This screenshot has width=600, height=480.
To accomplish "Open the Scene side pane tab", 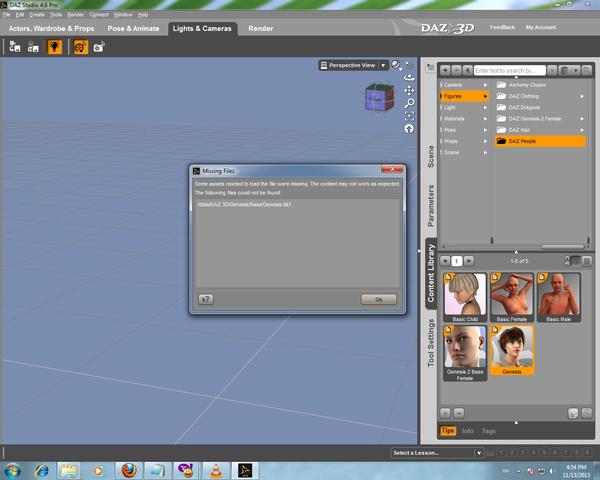I will [431, 157].
